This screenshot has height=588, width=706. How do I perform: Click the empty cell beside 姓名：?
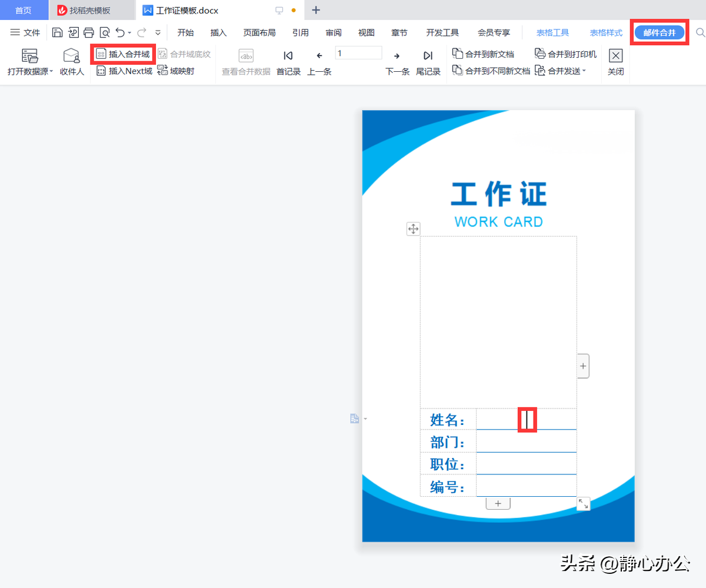[x=527, y=419]
